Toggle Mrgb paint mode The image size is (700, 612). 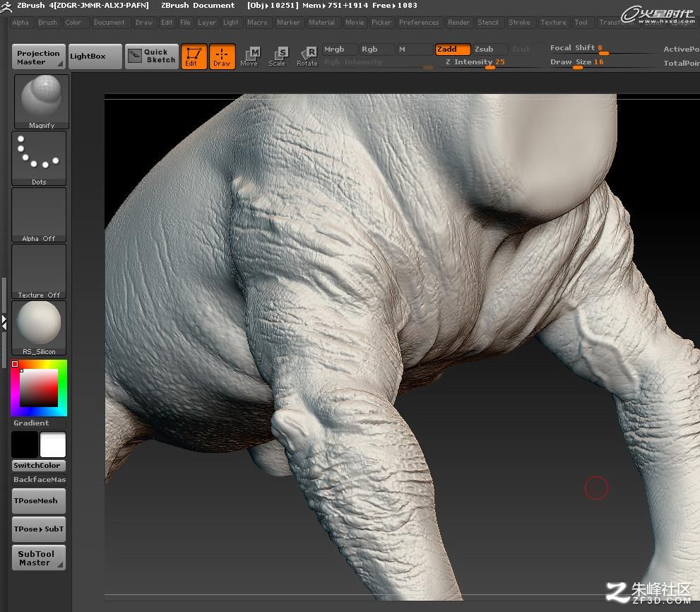coord(339,49)
